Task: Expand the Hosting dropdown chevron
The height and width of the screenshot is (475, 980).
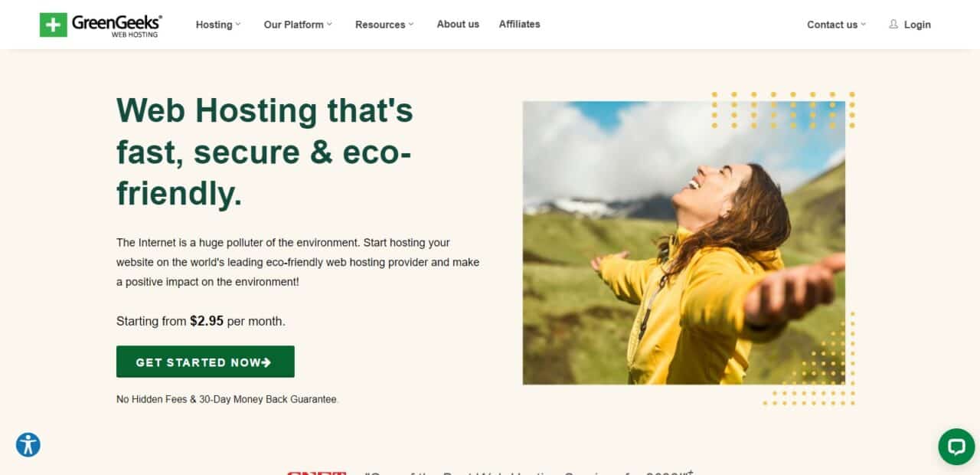Action: coord(238,25)
